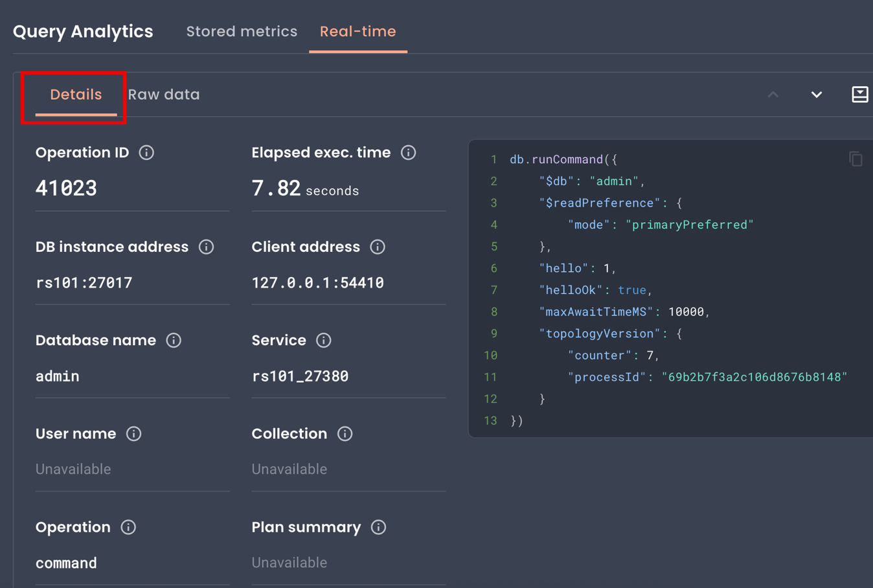Screen dimensions: 873x588
Task: Open the Raw data tab
Action: [x=164, y=95]
